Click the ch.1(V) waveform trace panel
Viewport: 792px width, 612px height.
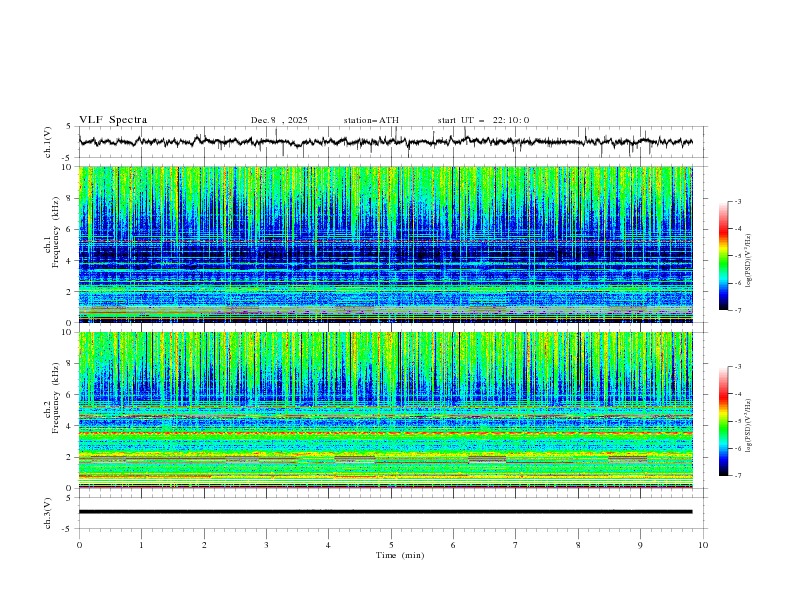[390, 142]
